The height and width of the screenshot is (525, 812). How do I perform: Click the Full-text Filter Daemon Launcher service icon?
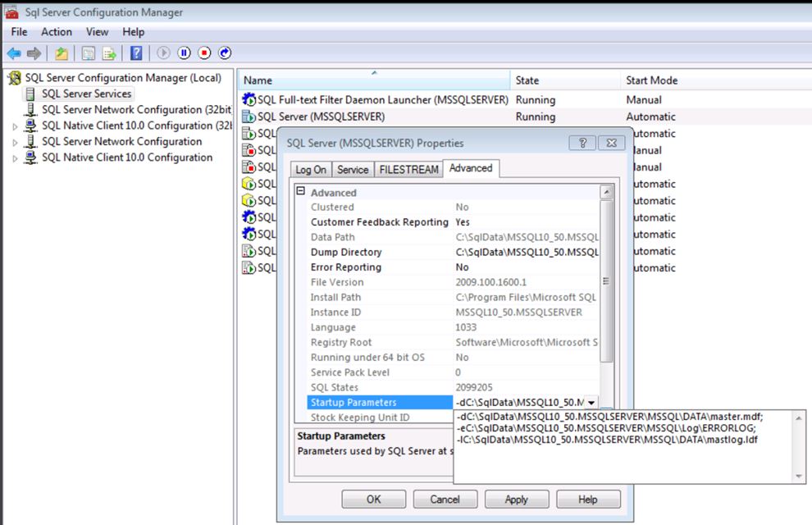point(249,99)
